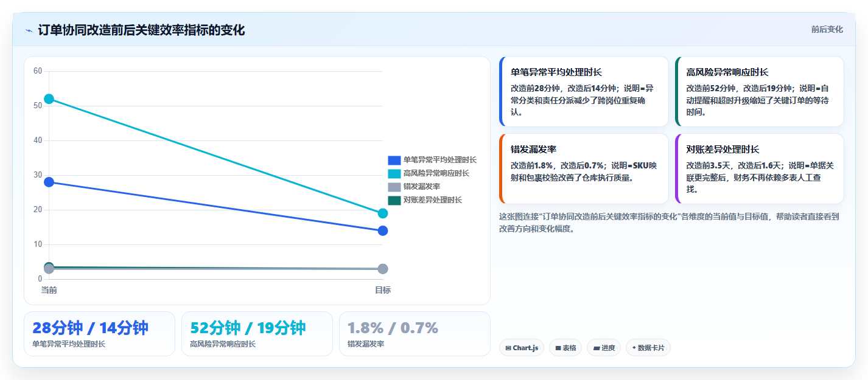
Task: Click the legend label 对账差异处理时长
Action: point(432,200)
